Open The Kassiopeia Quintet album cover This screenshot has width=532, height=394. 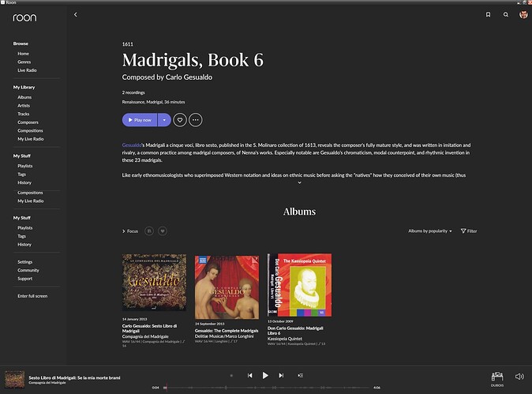pyautogui.click(x=299, y=285)
